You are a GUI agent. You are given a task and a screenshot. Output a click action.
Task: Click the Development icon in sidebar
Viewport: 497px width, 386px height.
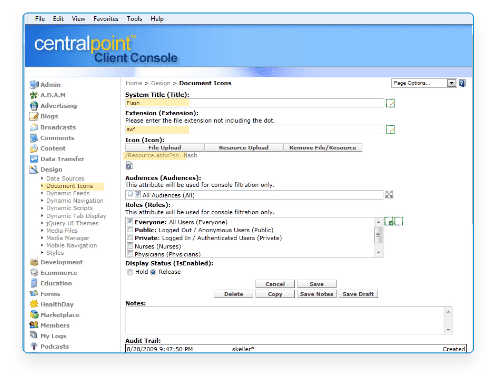(x=34, y=262)
